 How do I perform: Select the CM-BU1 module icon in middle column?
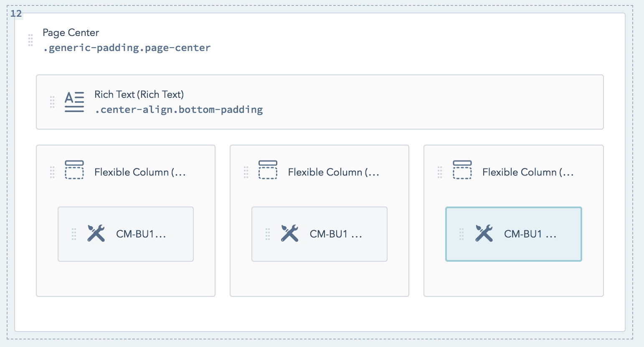coord(290,234)
